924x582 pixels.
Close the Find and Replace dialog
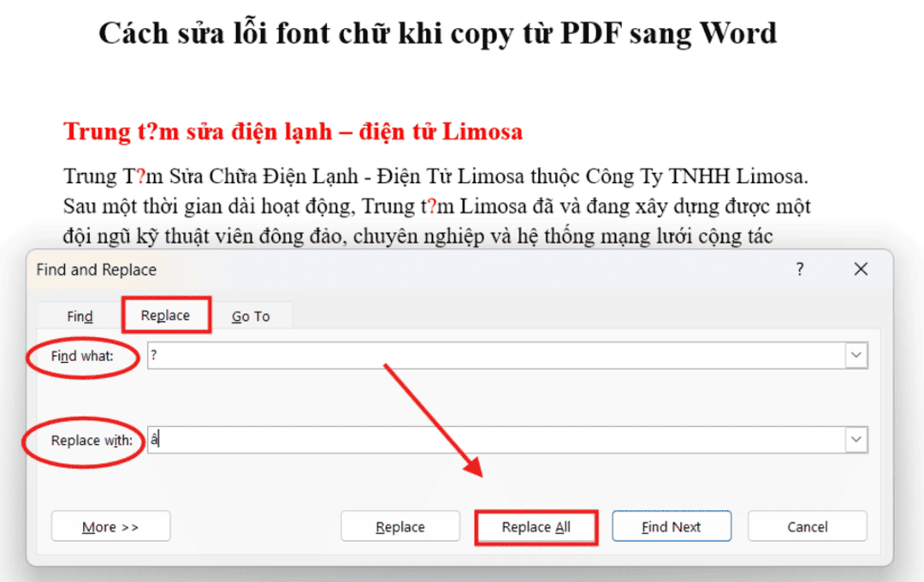(861, 270)
